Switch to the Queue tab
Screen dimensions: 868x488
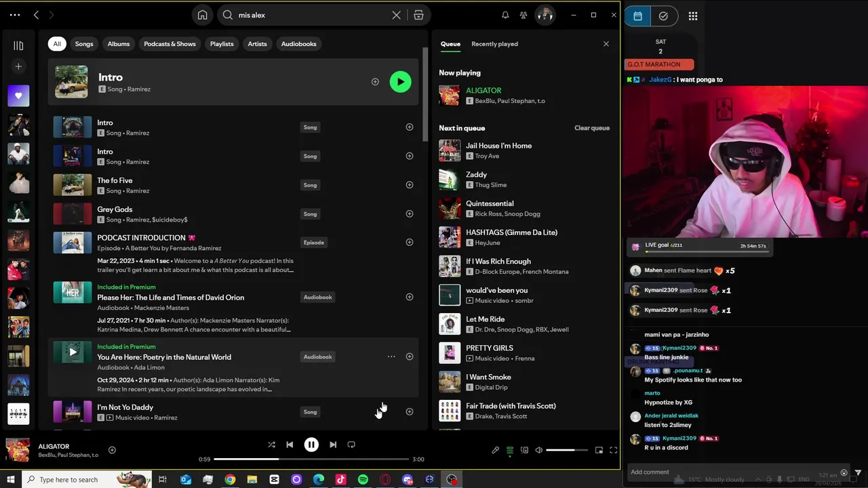pyautogui.click(x=450, y=44)
